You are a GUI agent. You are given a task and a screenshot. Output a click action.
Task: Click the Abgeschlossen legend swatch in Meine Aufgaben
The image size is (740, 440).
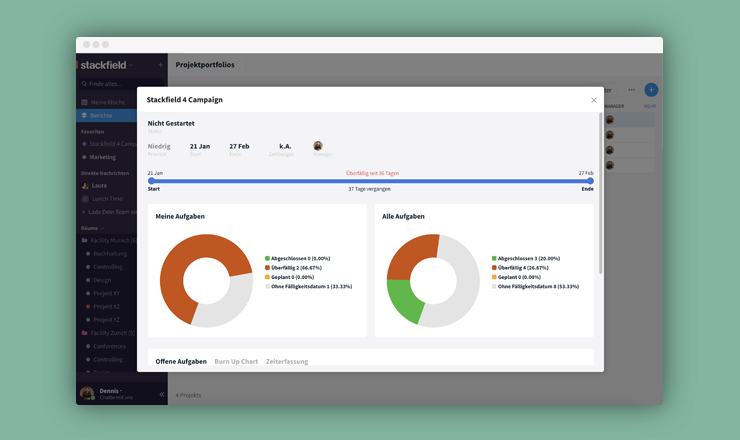click(267, 258)
